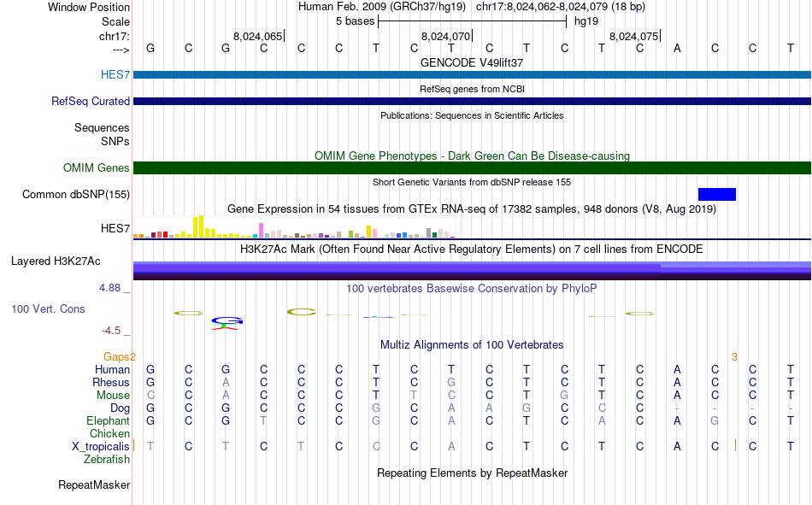The width and height of the screenshot is (812, 505).
Task: Click the SNPs track label
Action: (115, 141)
